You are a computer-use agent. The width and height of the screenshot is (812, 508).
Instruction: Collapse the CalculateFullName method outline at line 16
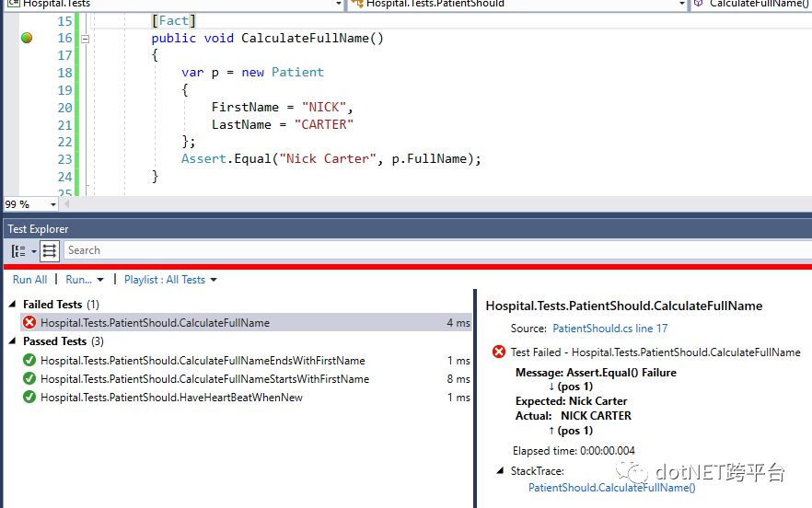[86, 39]
